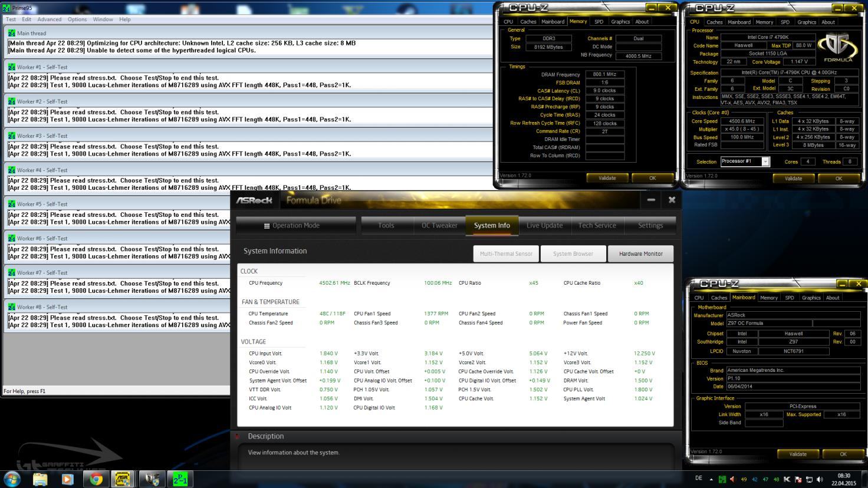868x488 pixels.
Task: Open the system volume control
Action: coord(820,479)
